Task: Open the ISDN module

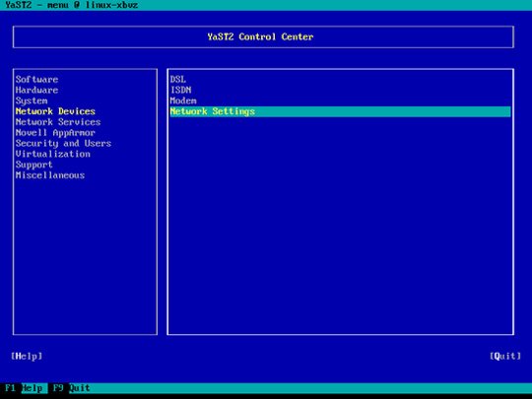Action: [x=181, y=90]
